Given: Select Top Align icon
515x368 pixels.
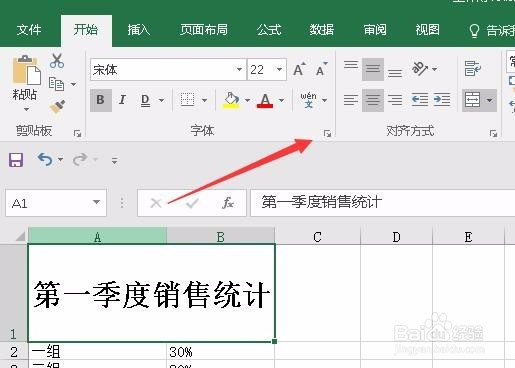Looking at the screenshot, I should 351,65.
